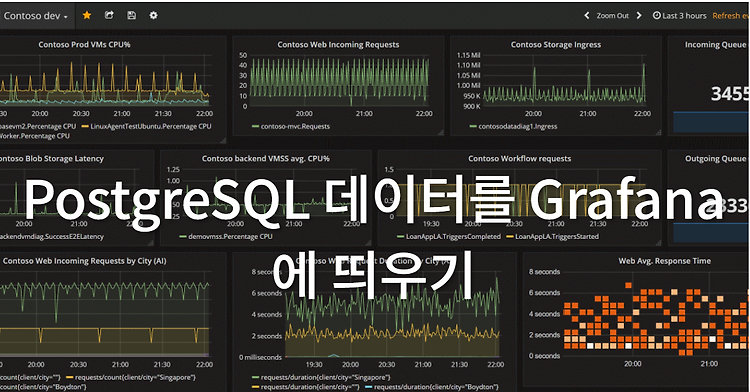The height and width of the screenshot is (392, 750).
Task: Open Contoso backend VMSS avg. CPU% panel title
Action: (265, 159)
